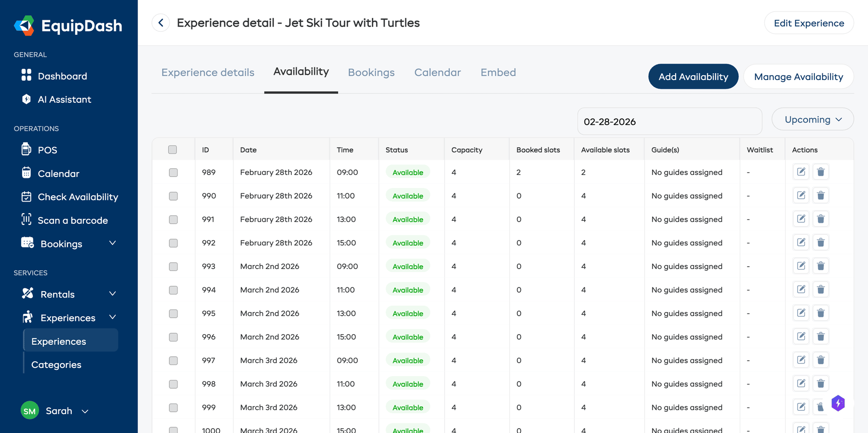The height and width of the screenshot is (433, 868).
Task: Click the Add Availability button
Action: (x=693, y=77)
